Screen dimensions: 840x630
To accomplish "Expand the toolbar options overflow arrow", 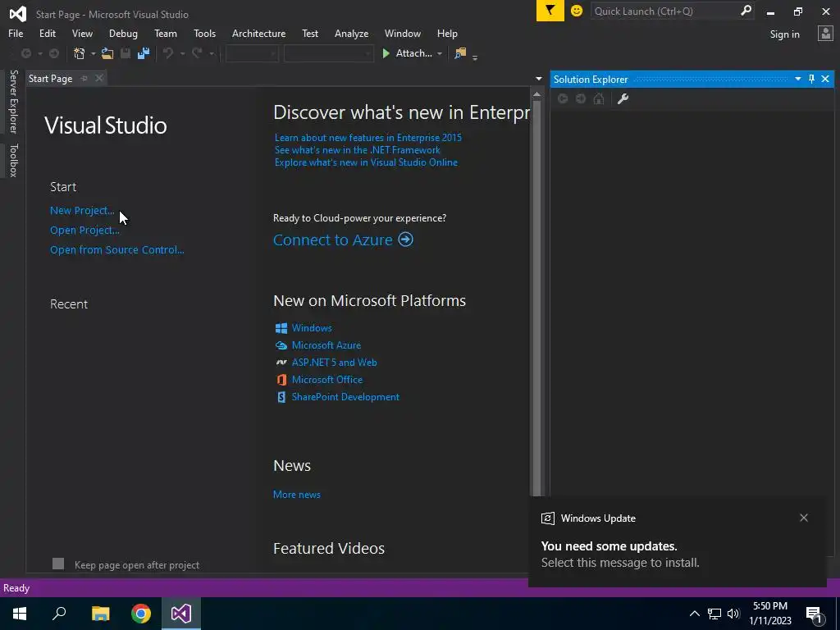I will [475, 57].
